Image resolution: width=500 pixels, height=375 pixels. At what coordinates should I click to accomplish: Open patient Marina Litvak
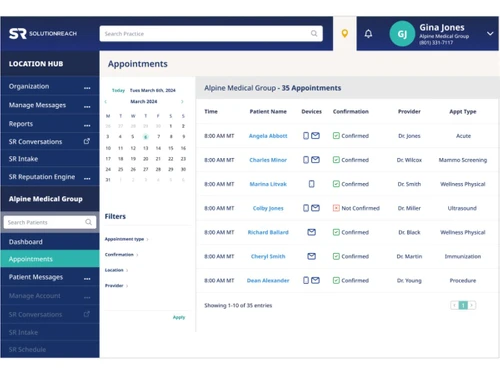(268, 184)
